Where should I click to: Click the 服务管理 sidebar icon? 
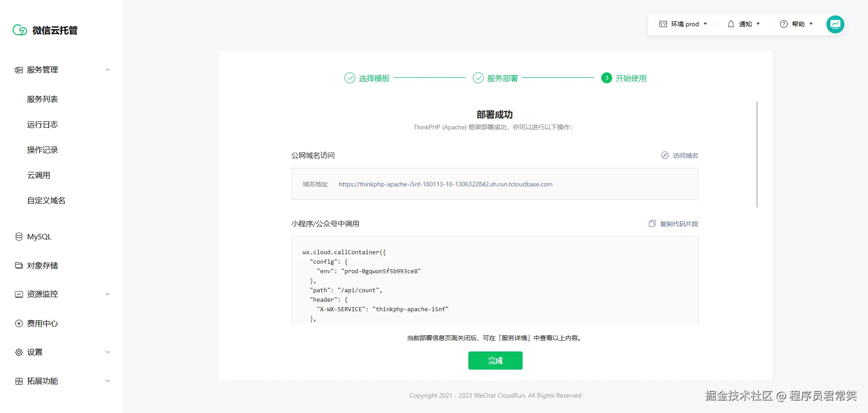[19, 70]
